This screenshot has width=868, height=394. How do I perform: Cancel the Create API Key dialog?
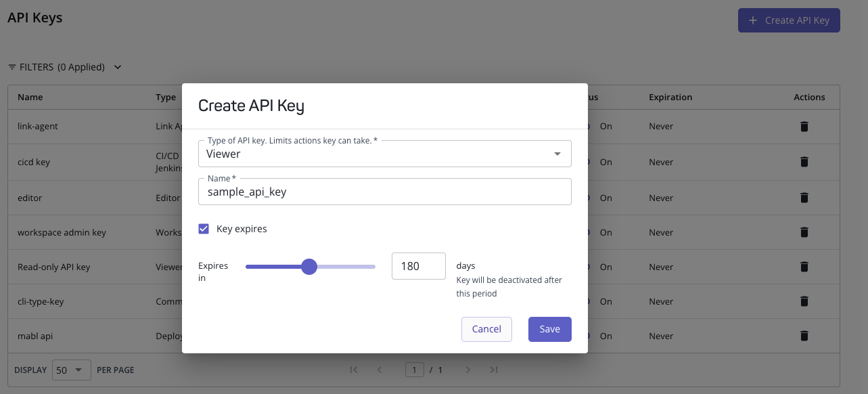[486, 329]
